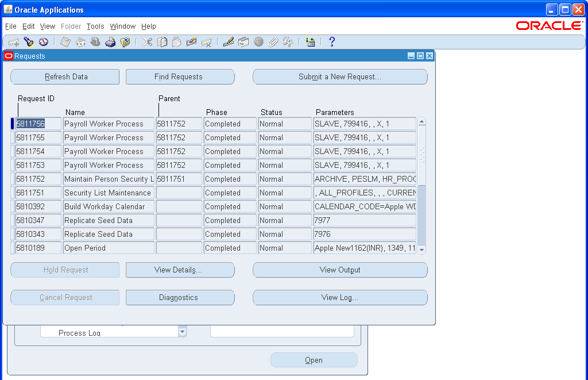Select the Payroll Worker Process request 5811756 row
Viewport: 588px width, 380px height.
108,124
